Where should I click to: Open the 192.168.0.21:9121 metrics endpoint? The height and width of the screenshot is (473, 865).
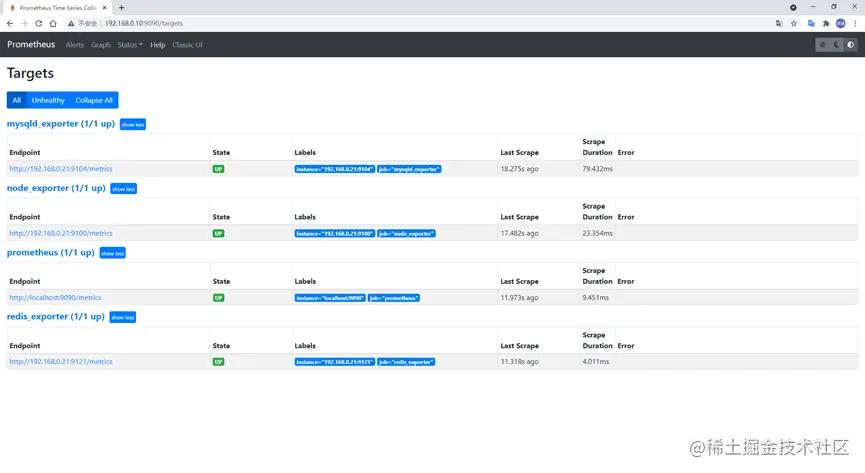click(61, 362)
